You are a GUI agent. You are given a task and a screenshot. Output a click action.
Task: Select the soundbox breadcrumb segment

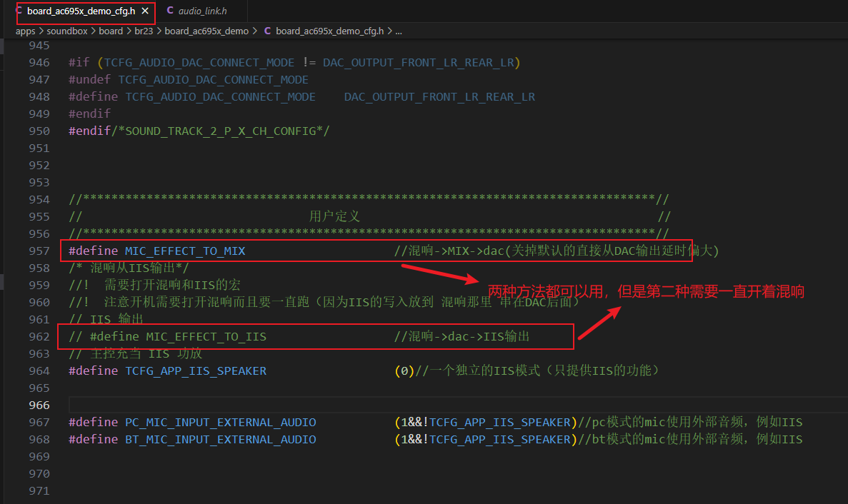tap(67, 31)
